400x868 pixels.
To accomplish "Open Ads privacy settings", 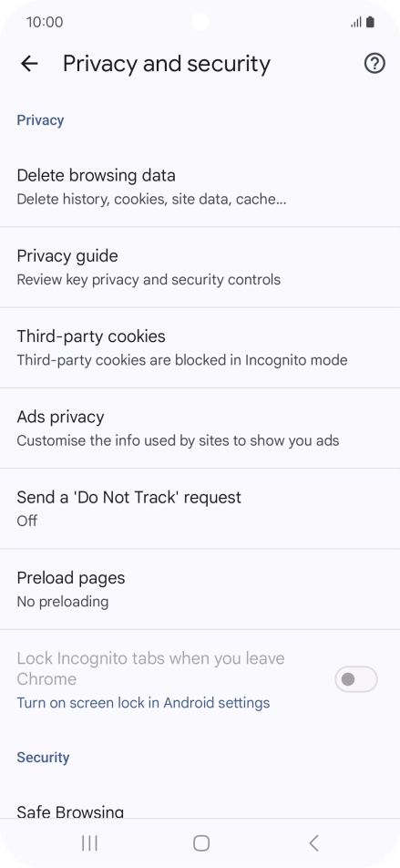I will (200, 428).
